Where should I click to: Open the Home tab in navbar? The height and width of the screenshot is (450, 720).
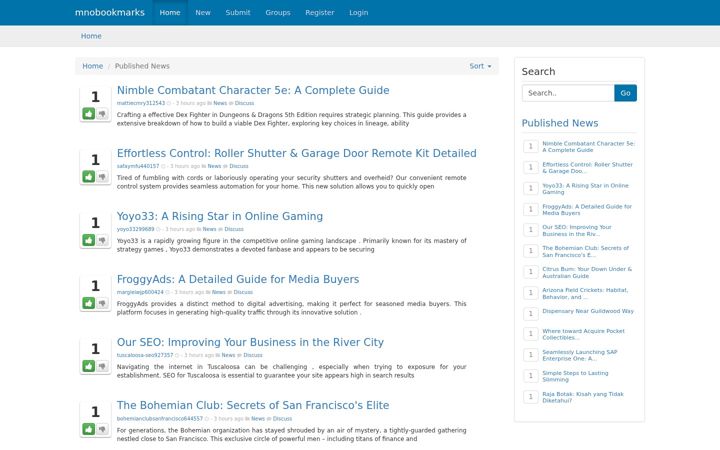coord(170,12)
